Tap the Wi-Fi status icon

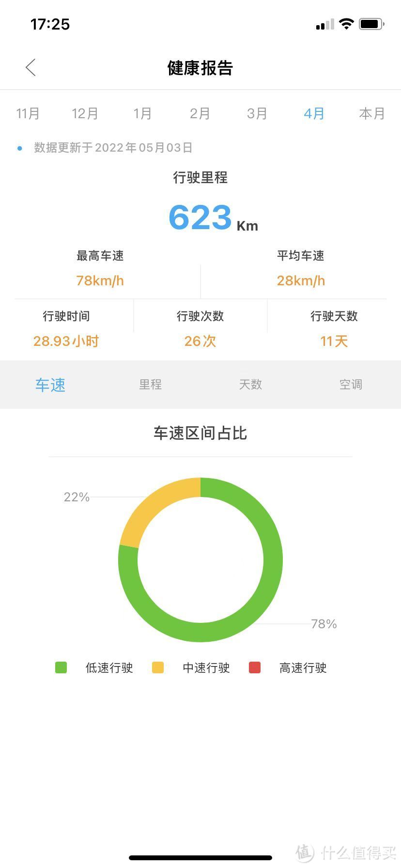point(346,24)
